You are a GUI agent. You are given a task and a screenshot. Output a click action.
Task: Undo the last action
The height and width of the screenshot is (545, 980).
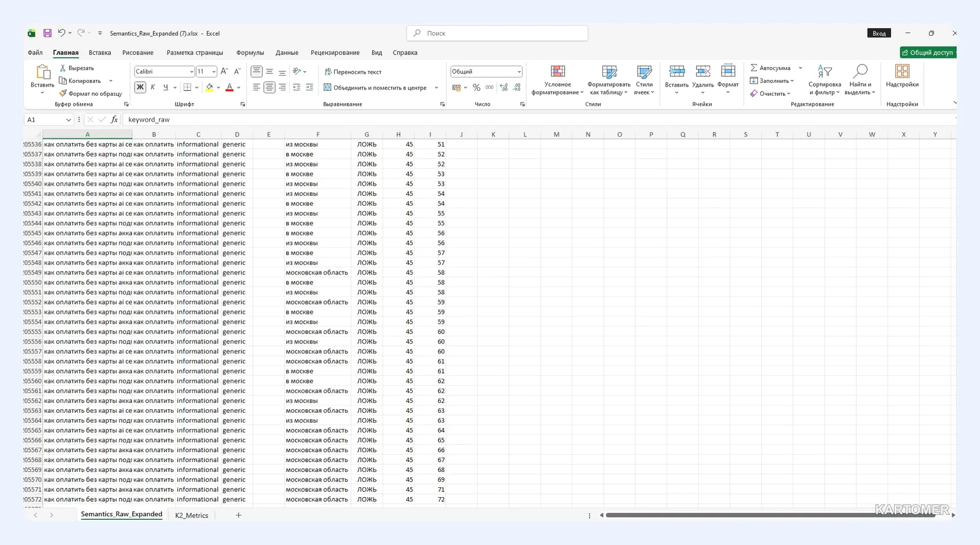point(61,33)
